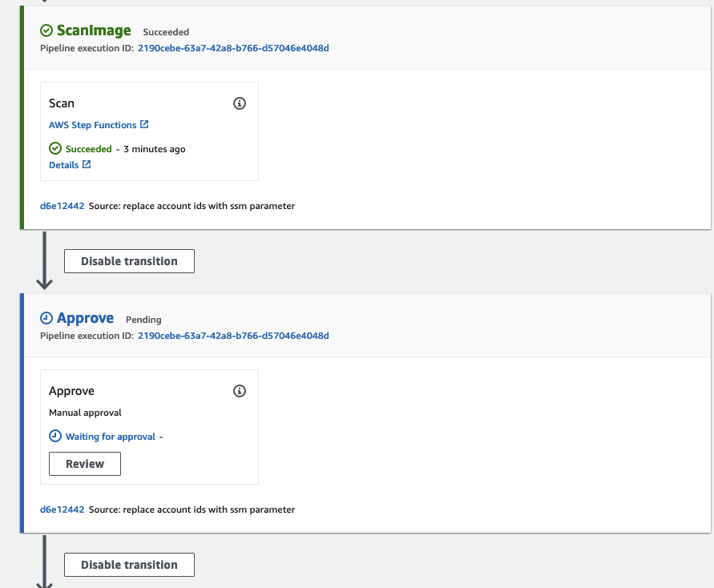This screenshot has width=714, height=588.
Task: Open the Details link in the Scan card
Action: click(x=64, y=165)
